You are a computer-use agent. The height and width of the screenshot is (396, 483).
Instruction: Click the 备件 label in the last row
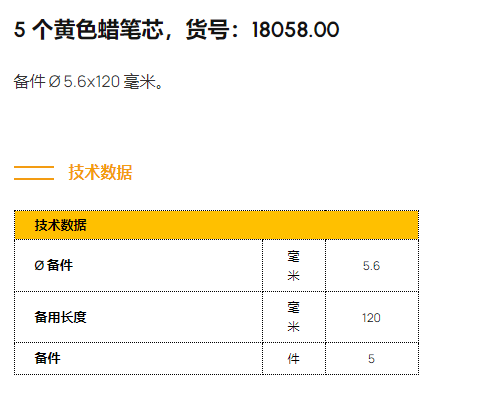tap(47, 358)
